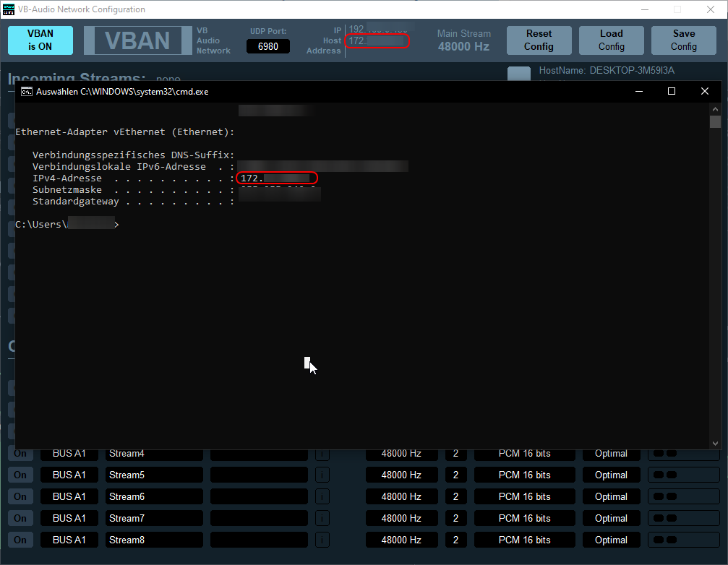Toggle Stream7 On button

20,518
